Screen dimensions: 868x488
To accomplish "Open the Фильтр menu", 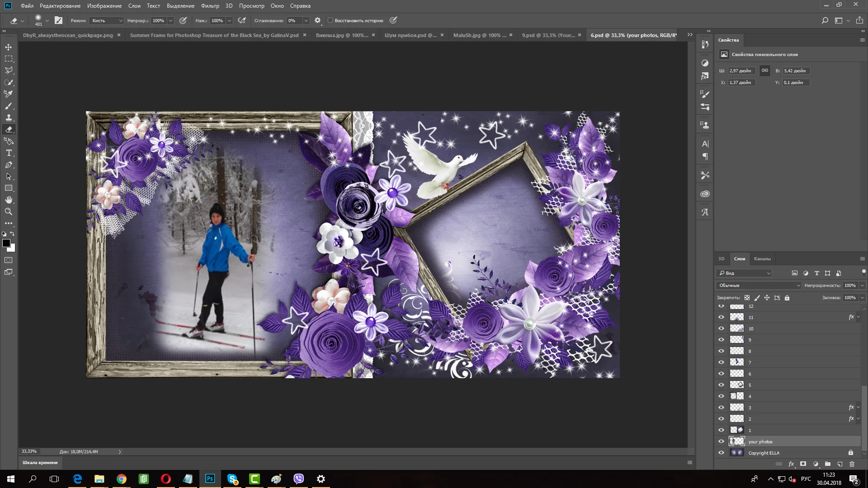I will (x=210, y=6).
